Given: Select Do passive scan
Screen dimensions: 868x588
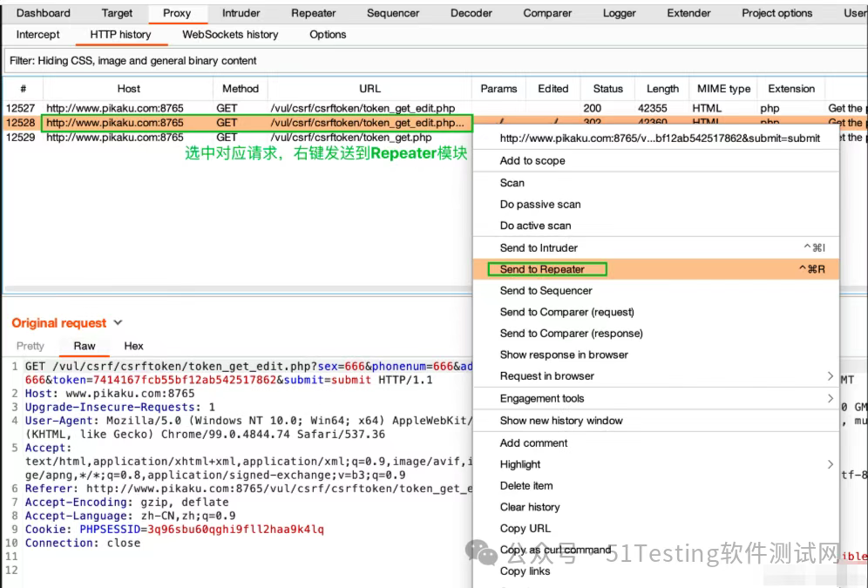Looking at the screenshot, I should 656,204.
